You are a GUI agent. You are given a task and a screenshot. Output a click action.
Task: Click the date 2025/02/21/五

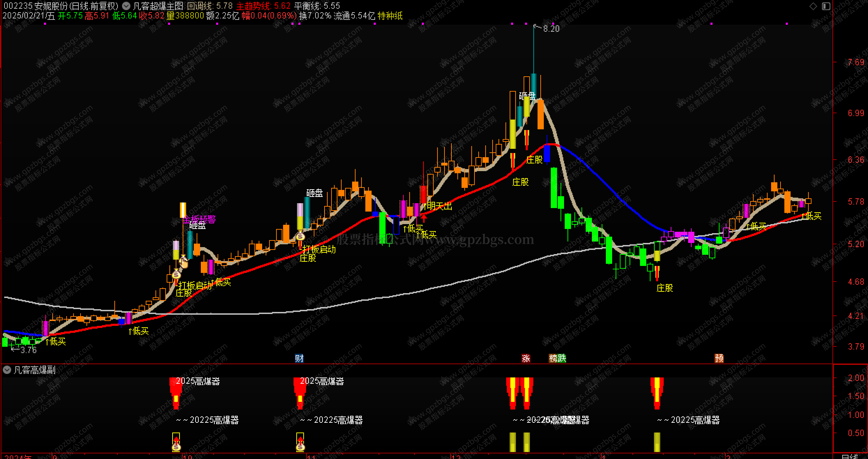29,16
